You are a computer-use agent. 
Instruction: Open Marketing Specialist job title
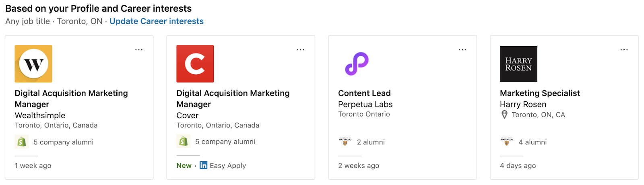[540, 93]
